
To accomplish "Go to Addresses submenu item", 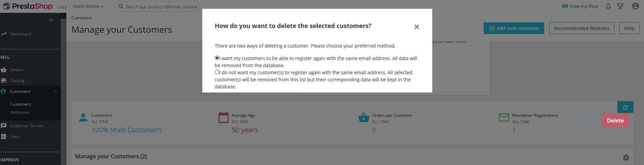I will (x=20, y=112).
